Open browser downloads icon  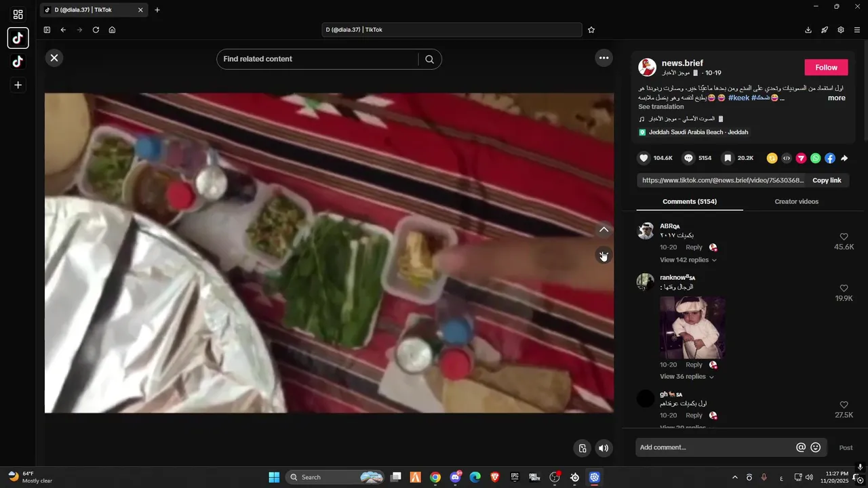pos(808,30)
